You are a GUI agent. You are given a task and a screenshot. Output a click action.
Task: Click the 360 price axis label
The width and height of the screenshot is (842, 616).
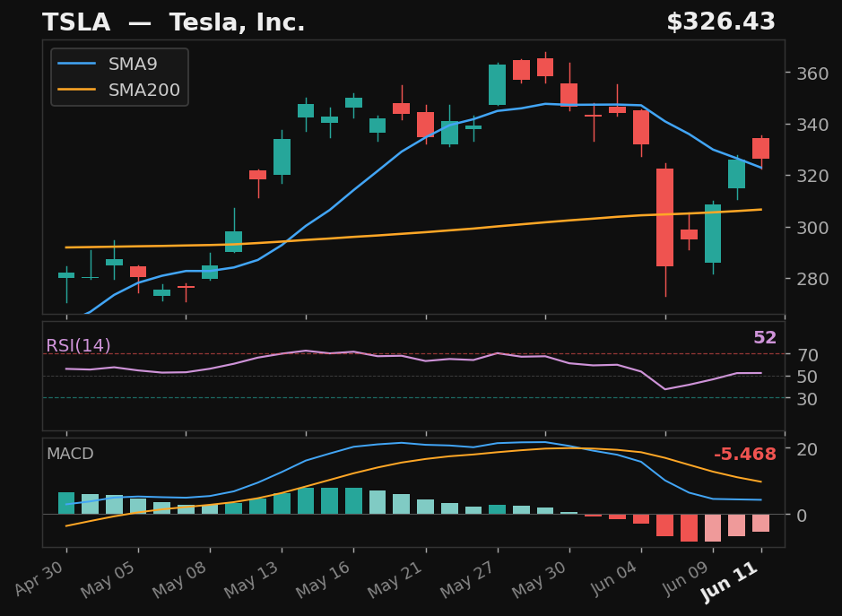(812, 74)
